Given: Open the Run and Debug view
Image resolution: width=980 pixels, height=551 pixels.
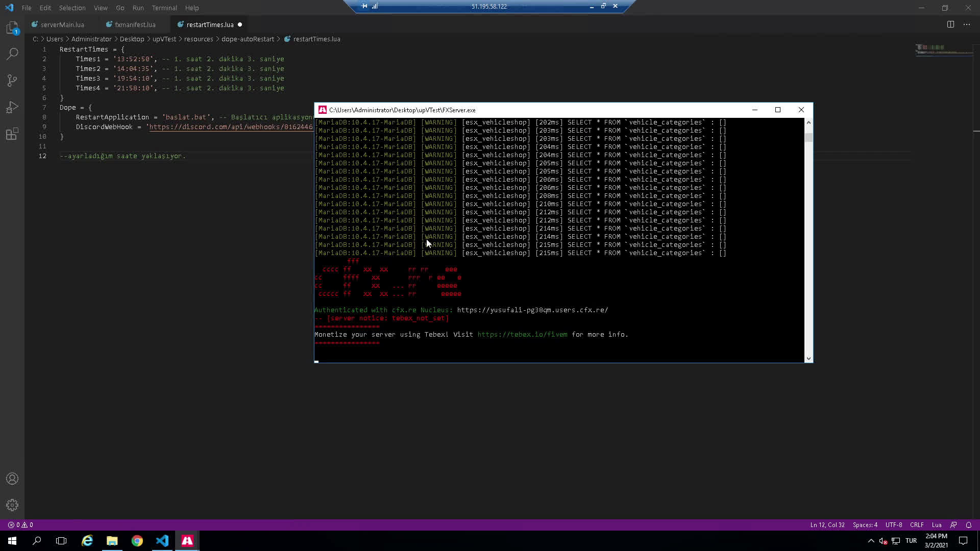Looking at the screenshot, I should (12, 107).
